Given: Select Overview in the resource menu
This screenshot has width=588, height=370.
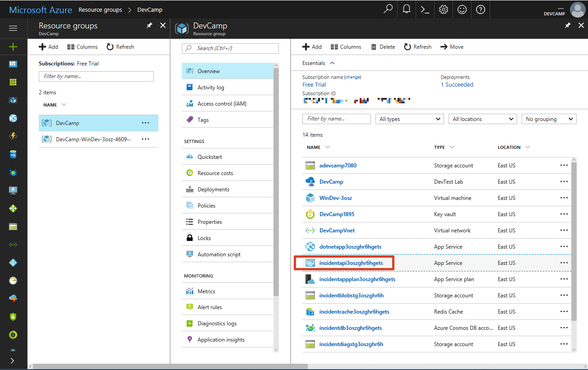Looking at the screenshot, I should (x=227, y=71).
